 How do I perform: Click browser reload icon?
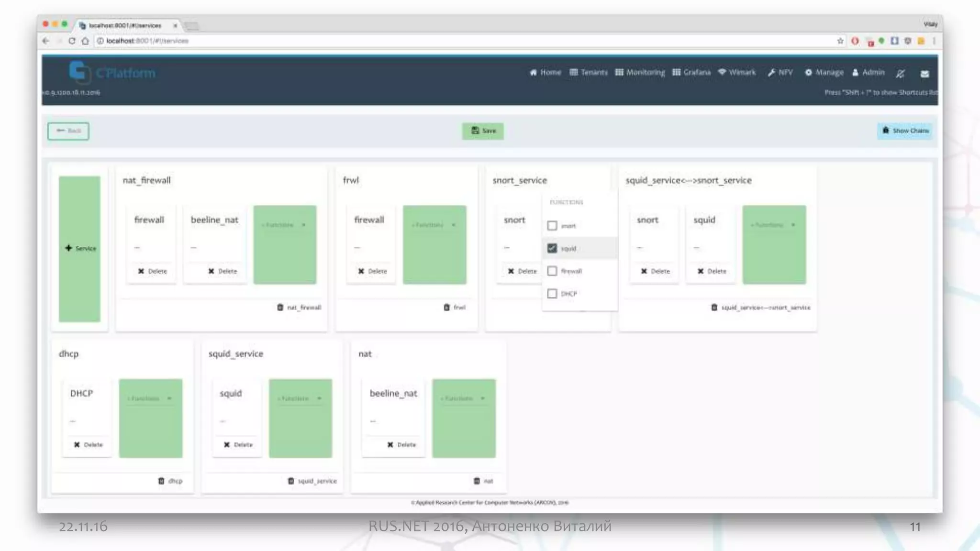72,41
